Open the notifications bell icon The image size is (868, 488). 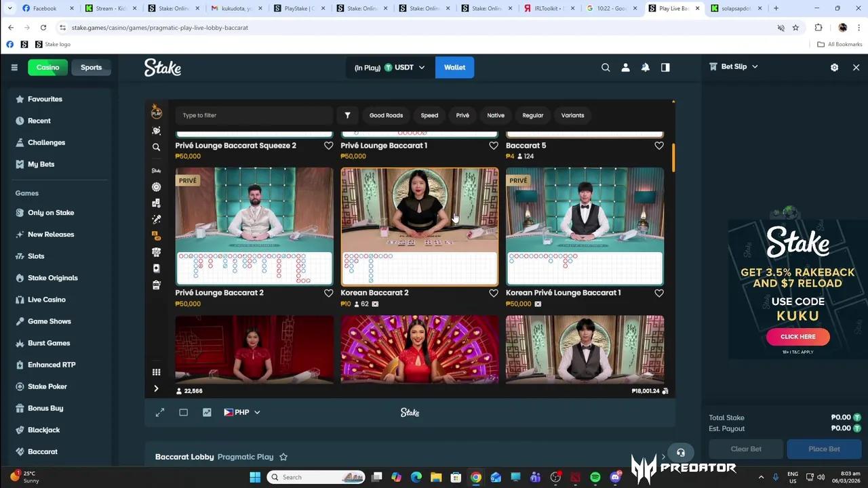pos(646,68)
